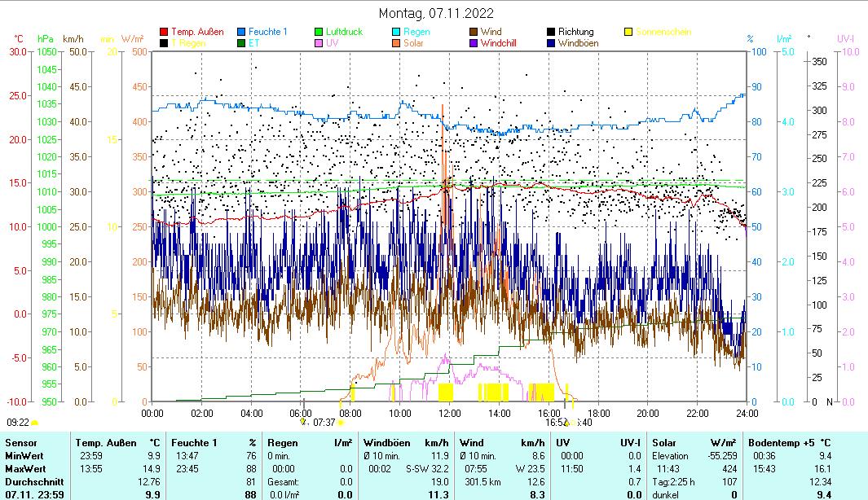
Task: Select the 'Sensor' table header
Action: (x=21, y=443)
